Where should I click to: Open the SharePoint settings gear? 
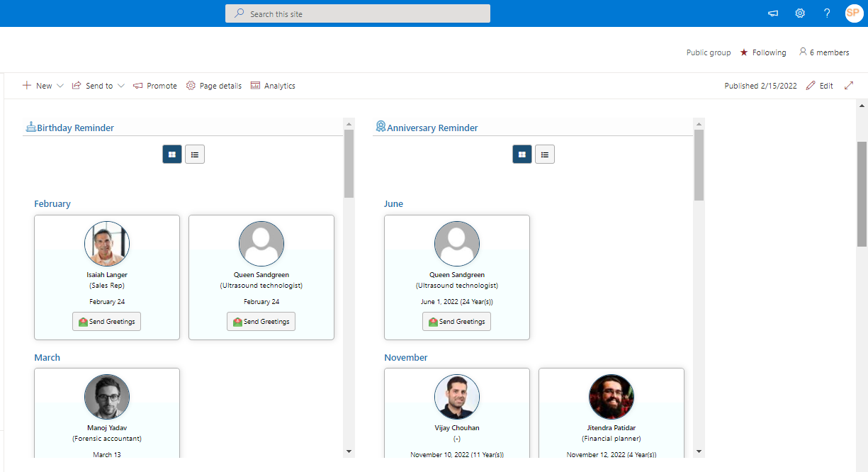tap(800, 13)
